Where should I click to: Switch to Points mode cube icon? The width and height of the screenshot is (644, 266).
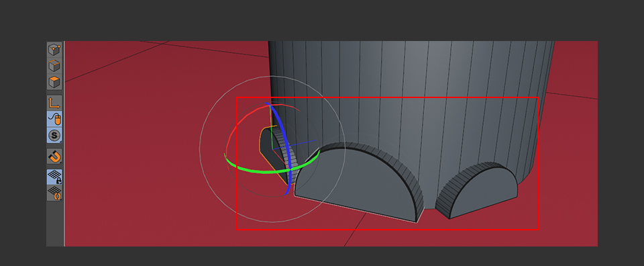pos(54,50)
